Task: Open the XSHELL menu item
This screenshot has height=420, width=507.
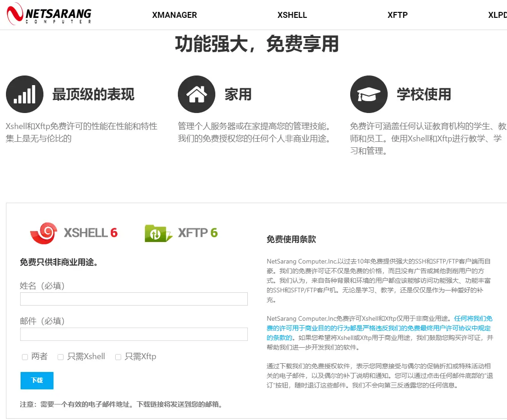Action: (292, 15)
